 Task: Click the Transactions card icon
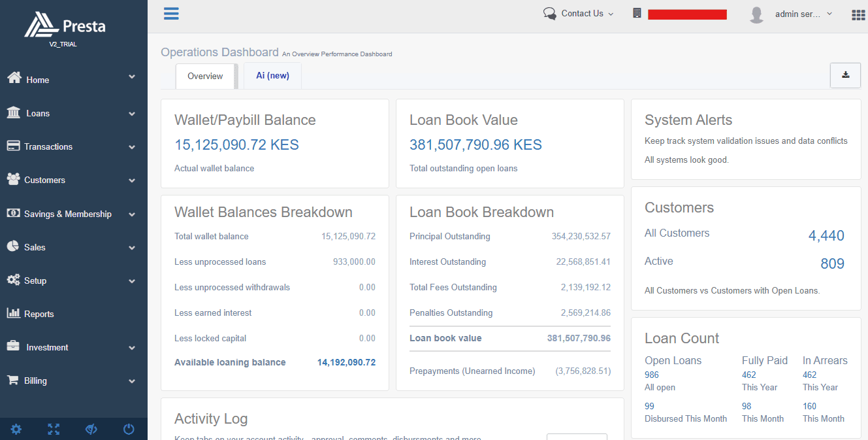coord(13,146)
